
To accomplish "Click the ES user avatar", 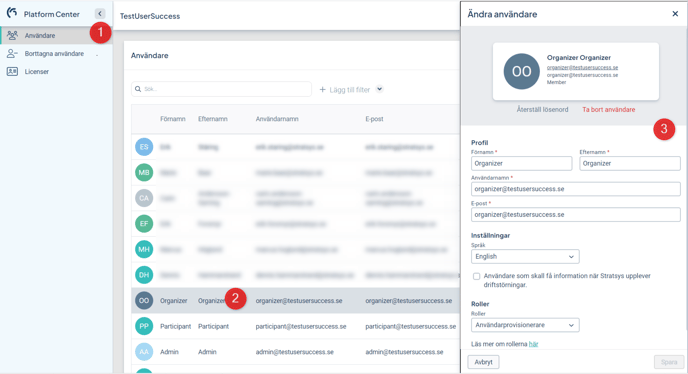I will coord(144,147).
